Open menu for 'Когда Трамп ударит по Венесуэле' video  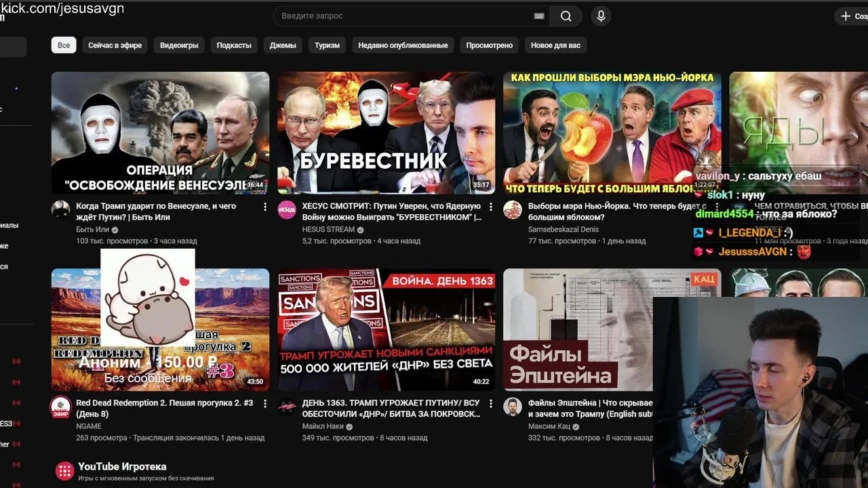coord(265,207)
